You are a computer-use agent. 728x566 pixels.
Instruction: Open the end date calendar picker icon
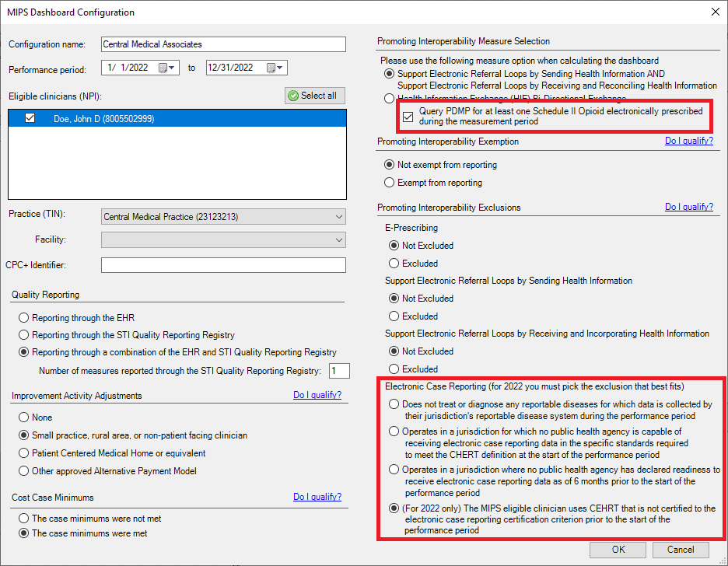pos(271,68)
